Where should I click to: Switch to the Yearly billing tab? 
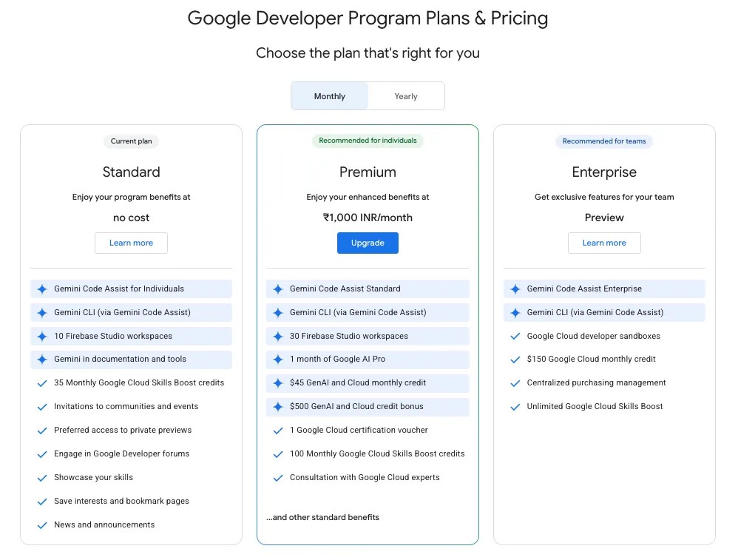coord(405,95)
